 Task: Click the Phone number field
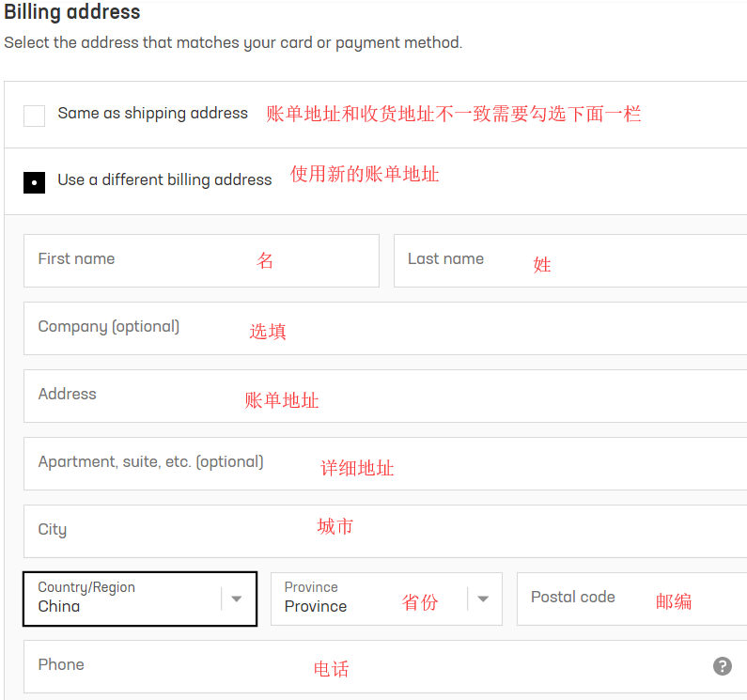tap(366, 666)
